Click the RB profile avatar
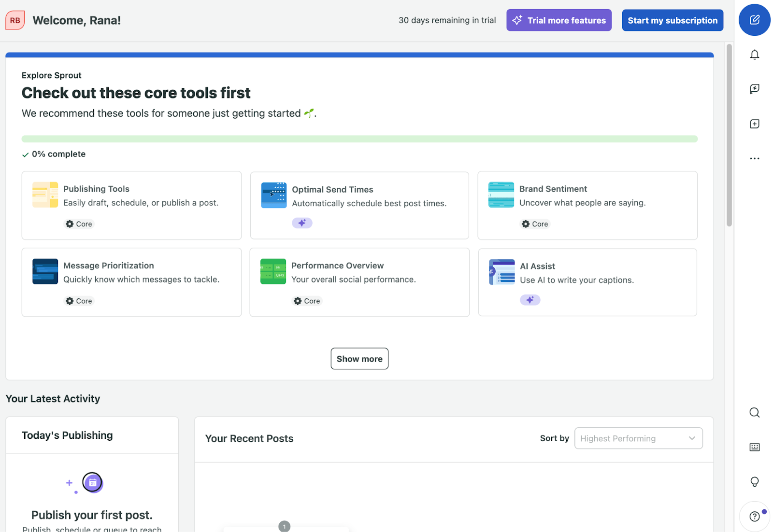Image resolution: width=773 pixels, height=532 pixels. click(14, 20)
